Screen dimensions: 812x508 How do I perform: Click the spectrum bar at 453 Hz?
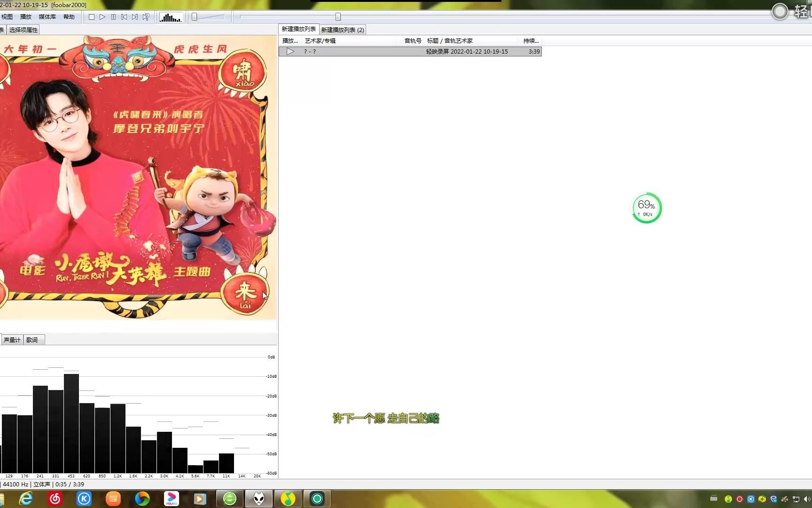[x=71, y=423]
